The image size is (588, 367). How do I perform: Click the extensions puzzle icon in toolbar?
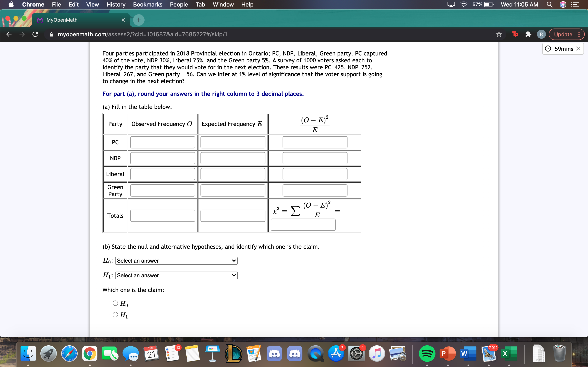pos(528,34)
